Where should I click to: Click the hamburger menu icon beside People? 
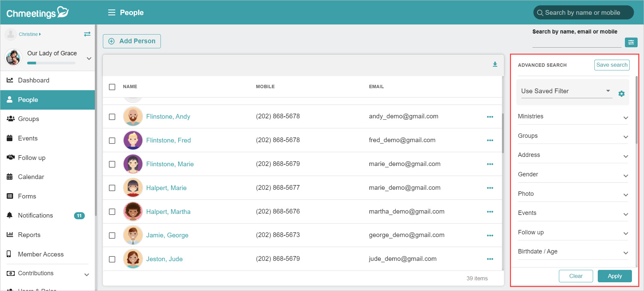click(x=112, y=12)
